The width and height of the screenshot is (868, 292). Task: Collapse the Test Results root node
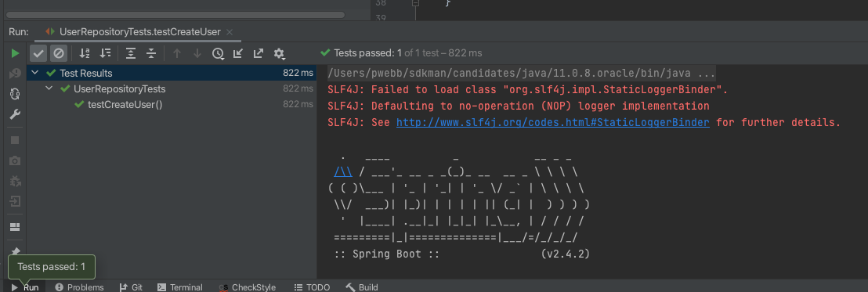pos(35,73)
